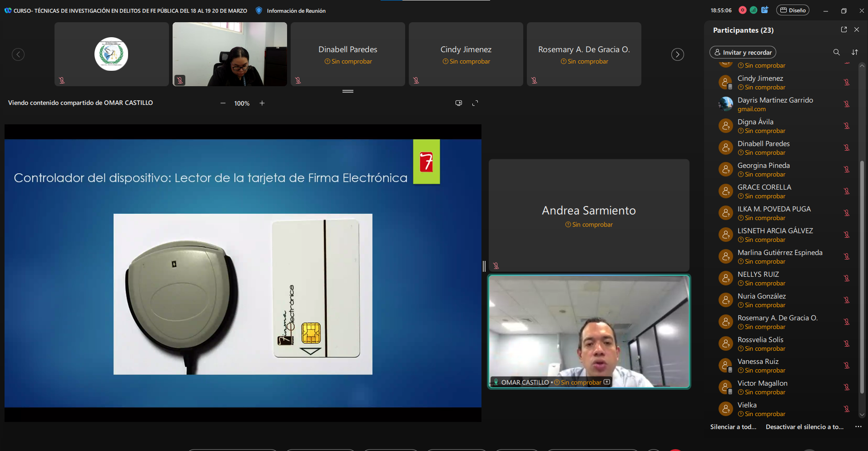Click the red recording indicator icon
868x451 pixels.
pos(743,10)
